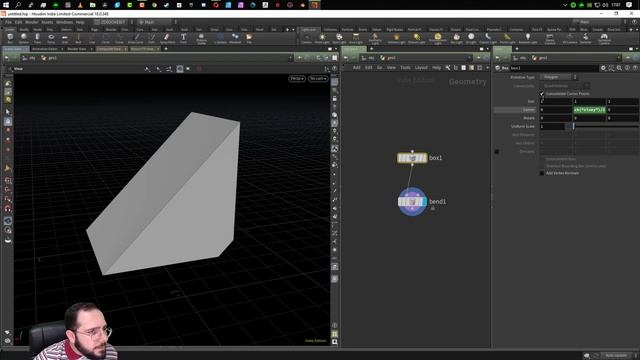
Task: Open the Edit menu
Action: pyautogui.click(x=18, y=22)
